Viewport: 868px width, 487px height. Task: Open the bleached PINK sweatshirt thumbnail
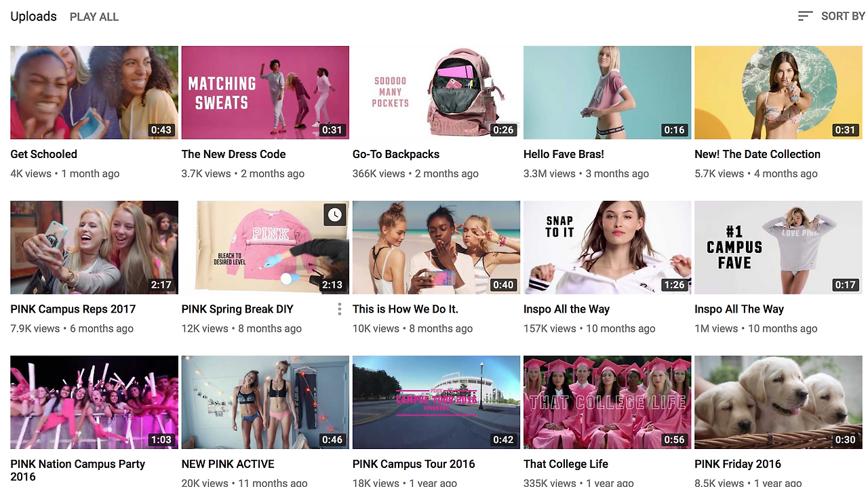click(265, 248)
